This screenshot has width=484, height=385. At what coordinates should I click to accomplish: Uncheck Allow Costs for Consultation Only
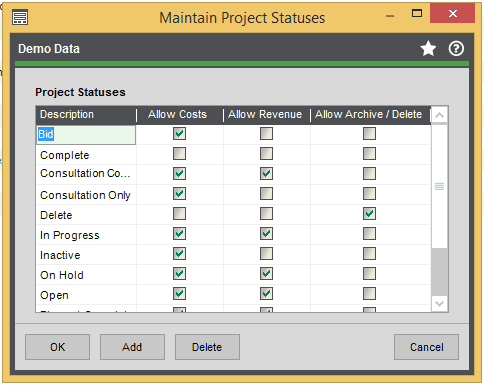[x=179, y=194]
